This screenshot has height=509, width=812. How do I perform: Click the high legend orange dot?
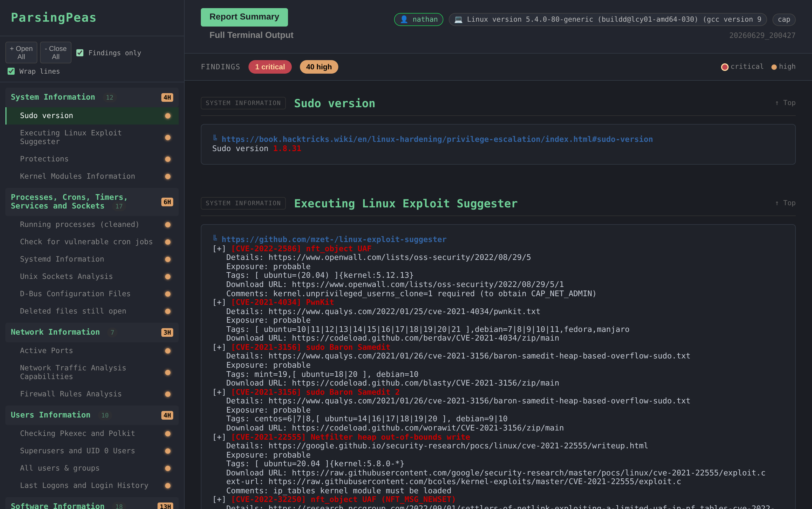pyautogui.click(x=774, y=67)
